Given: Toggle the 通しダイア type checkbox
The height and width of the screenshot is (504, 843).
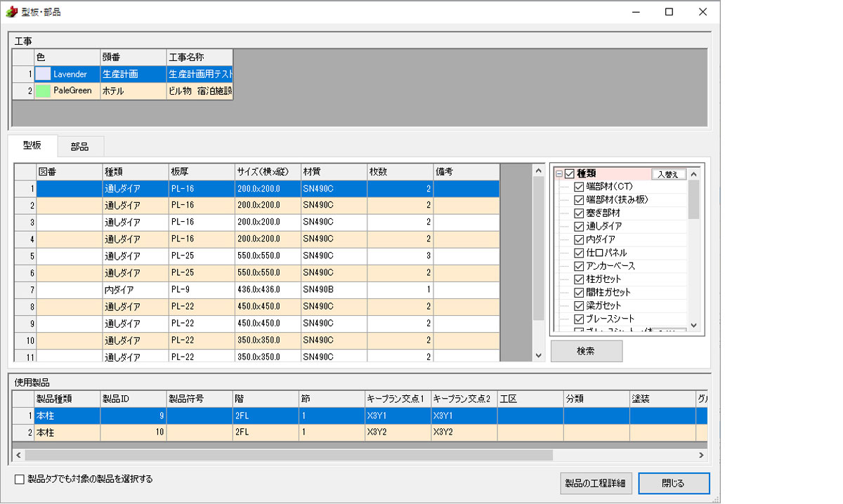Looking at the screenshot, I should 579,227.
